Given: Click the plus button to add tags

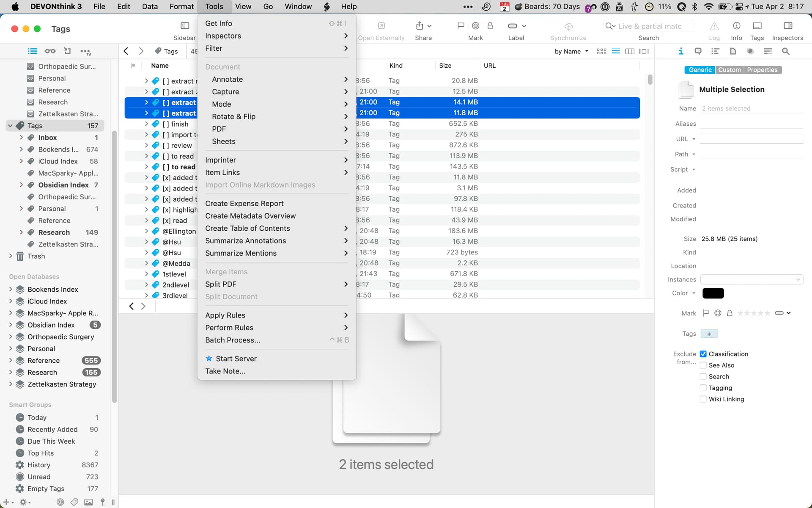Looking at the screenshot, I should [709, 334].
